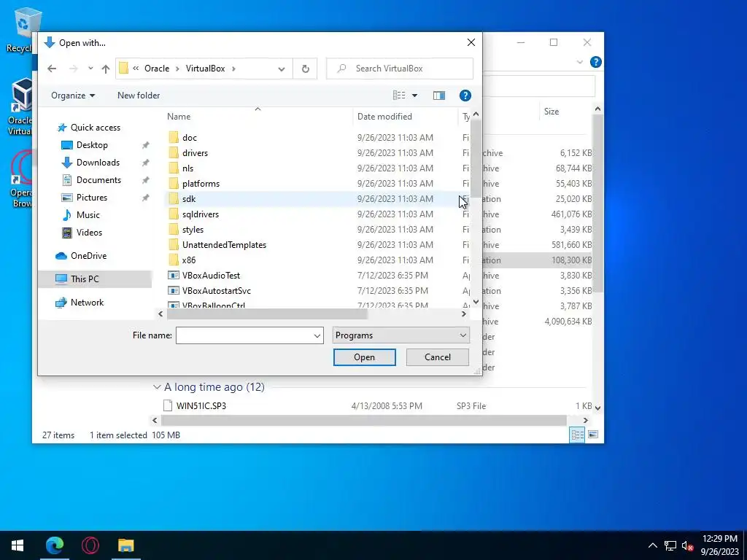The width and height of the screenshot is (747, 560).
Task: Open File Explorer from taskbar
Action: [125, 545]
